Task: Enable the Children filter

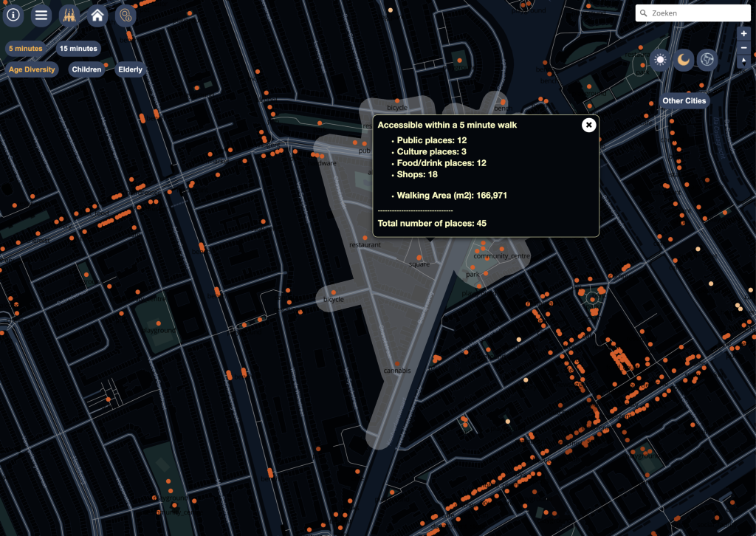Action: 87,69
